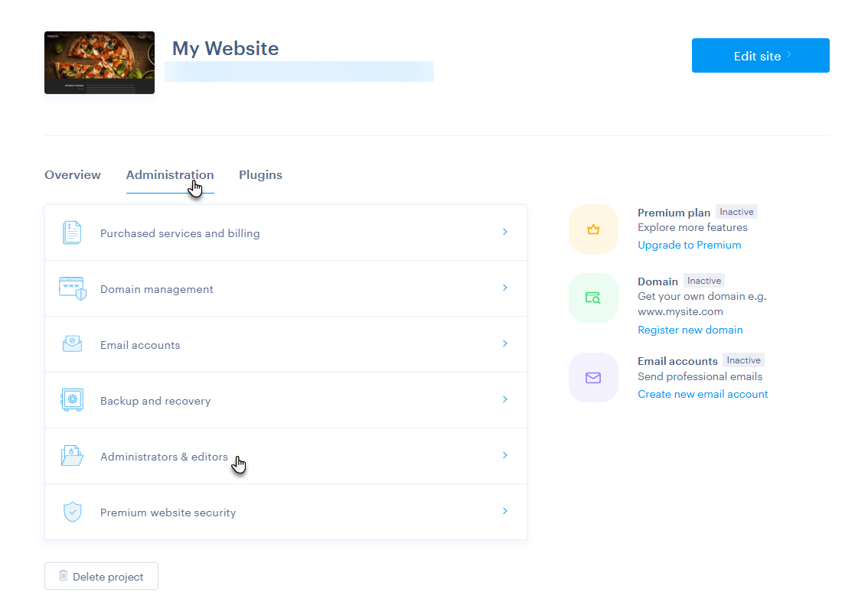Click the Administrators & editors folder icon
Screen dimensions: 868x615
pyautogui.click(x=72, y=456)
